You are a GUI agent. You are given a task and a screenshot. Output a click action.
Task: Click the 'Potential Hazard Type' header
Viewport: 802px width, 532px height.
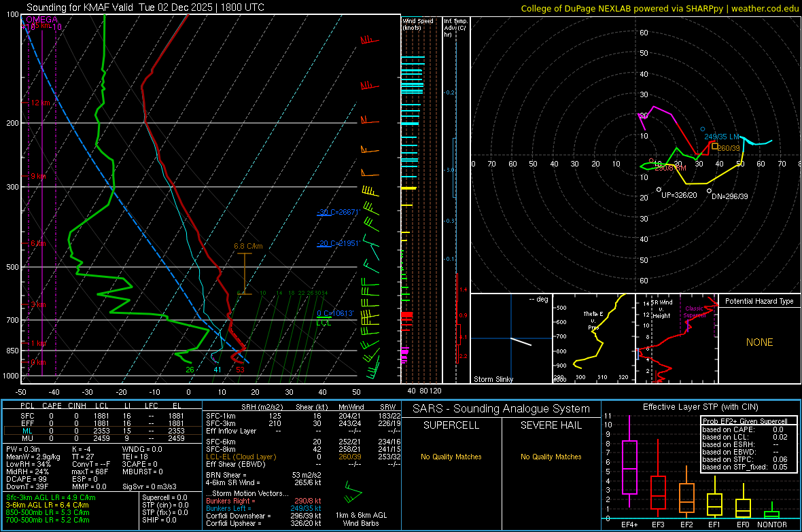(x=759, y=301)
